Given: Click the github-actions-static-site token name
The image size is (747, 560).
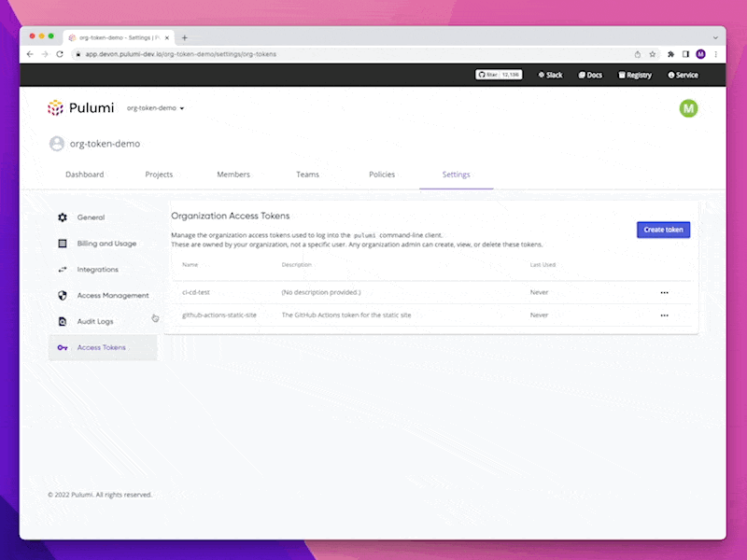Looking at the screenshot, I should pos(219,315).
